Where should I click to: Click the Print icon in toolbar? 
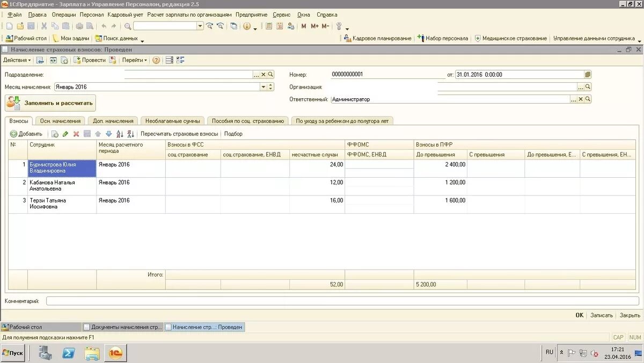click(79, 26)
